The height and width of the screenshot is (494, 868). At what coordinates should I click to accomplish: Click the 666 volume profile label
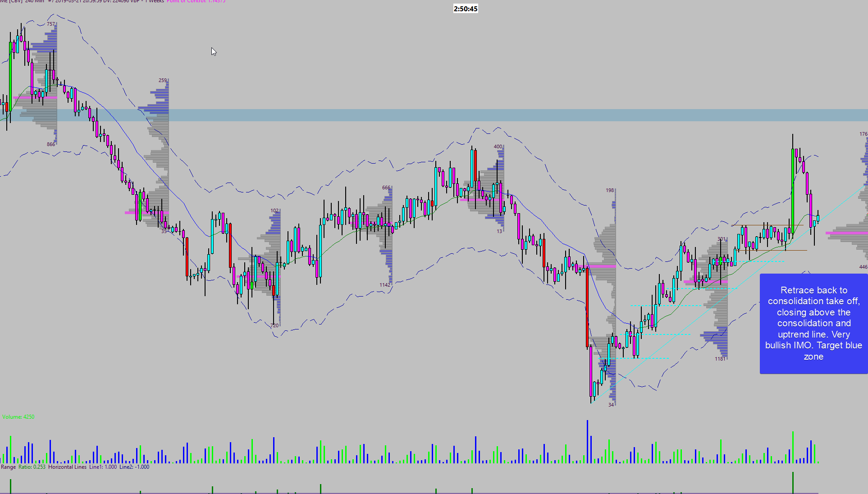pyautogui.click(x=386, y=188)
